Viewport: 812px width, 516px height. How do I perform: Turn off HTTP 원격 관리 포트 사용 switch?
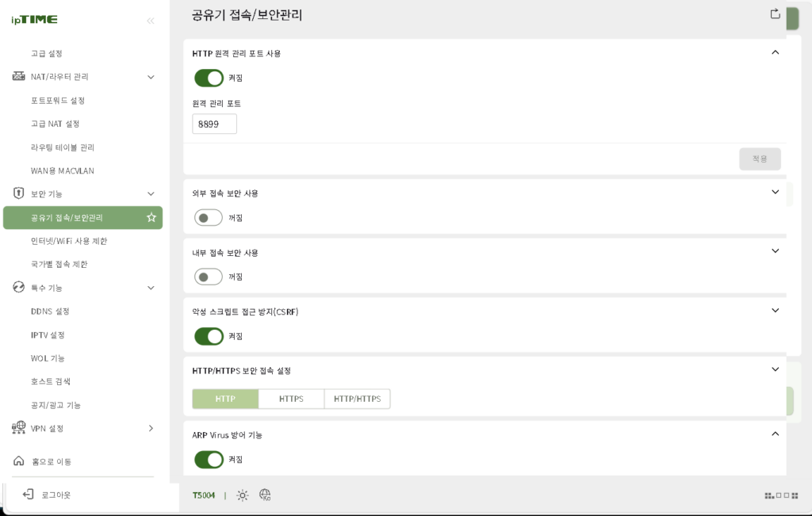209,78
